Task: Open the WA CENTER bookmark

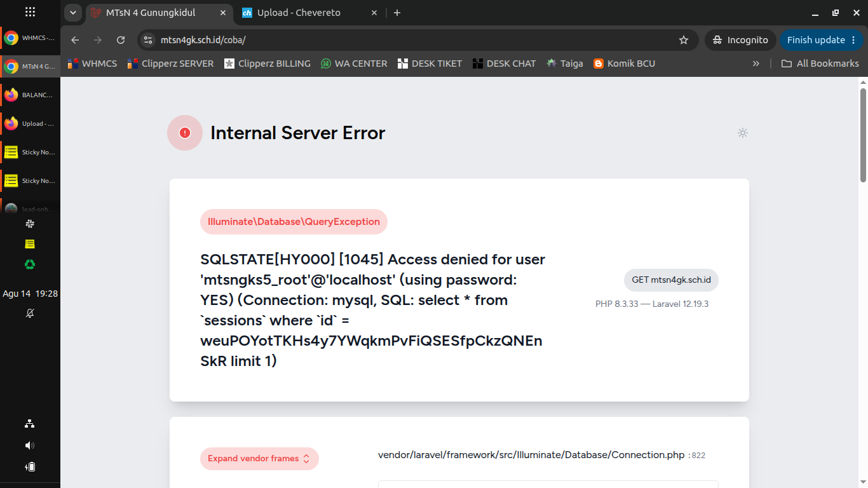Action: [354, 64]
